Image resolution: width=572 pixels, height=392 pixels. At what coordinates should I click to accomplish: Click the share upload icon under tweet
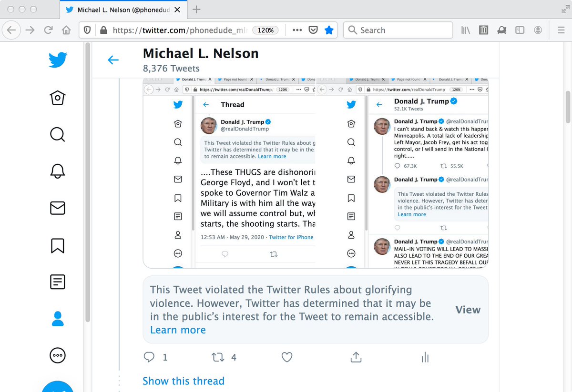tap(356, 357)
